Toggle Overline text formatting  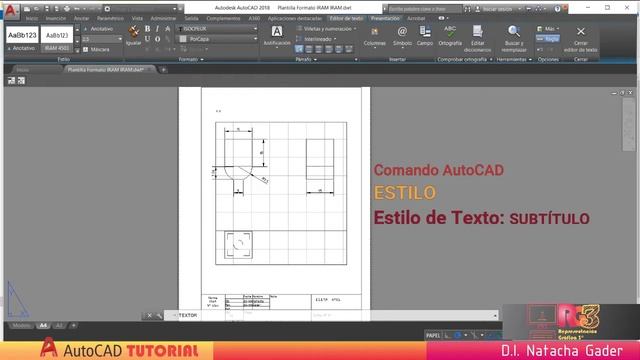(x=157, y=39)
